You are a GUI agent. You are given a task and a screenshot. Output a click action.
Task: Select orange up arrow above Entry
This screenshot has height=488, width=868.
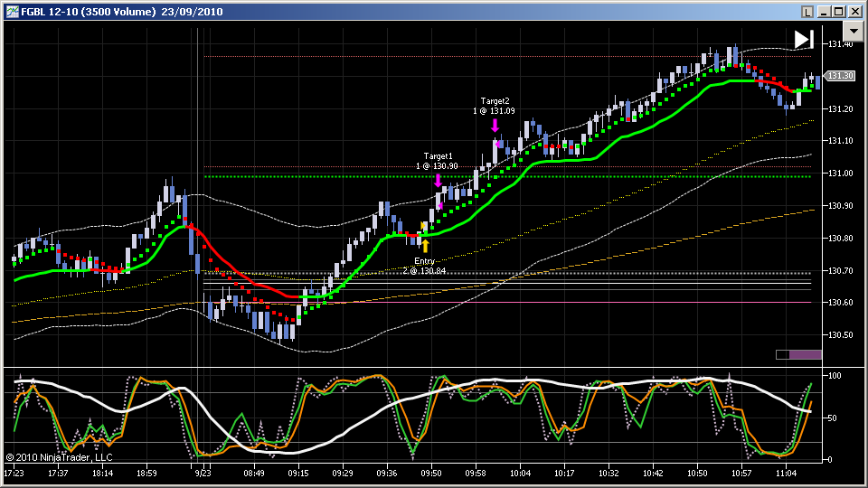(x=425, y=245)
